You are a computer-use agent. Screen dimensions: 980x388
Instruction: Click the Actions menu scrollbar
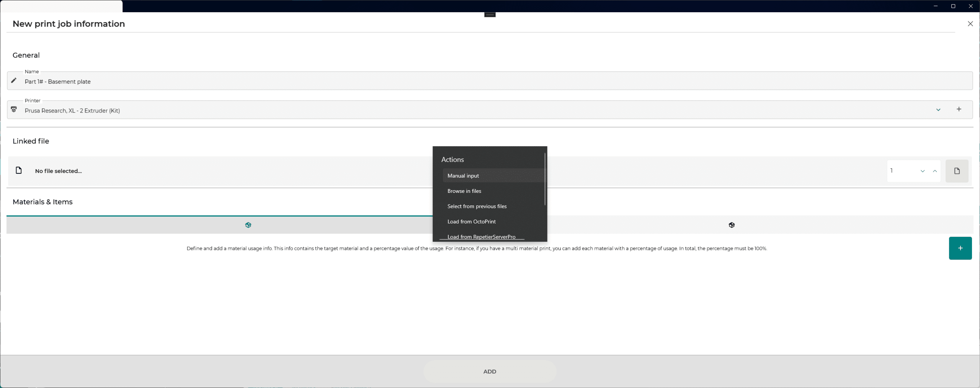click(x=545, y=179)
